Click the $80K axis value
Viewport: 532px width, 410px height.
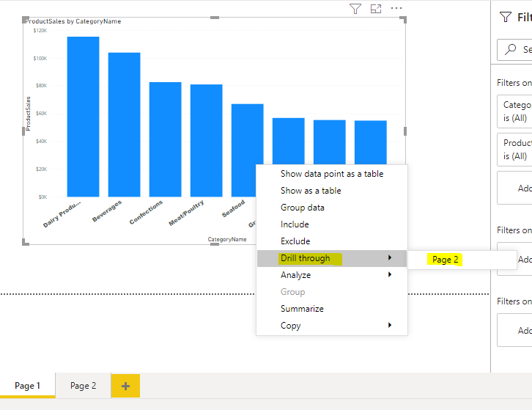(x=41, y=86)
